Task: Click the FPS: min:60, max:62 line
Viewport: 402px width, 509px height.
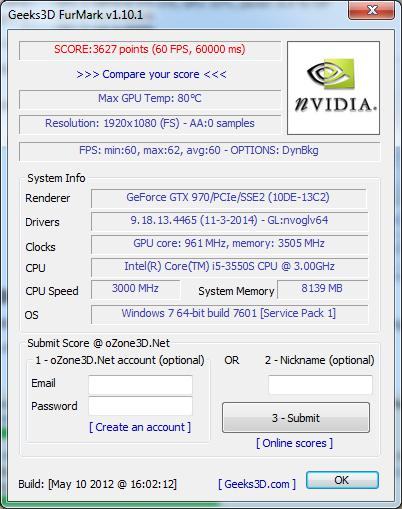Action: [199, 151]
